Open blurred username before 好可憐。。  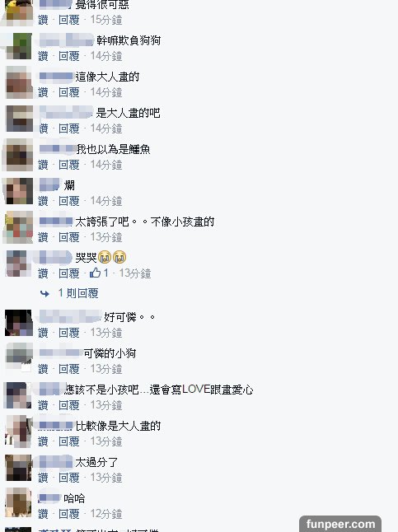pos(70,316)
